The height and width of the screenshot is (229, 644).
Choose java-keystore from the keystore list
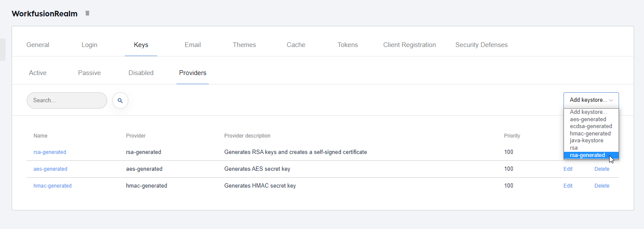pyautogui.click(x=591, y=141)
